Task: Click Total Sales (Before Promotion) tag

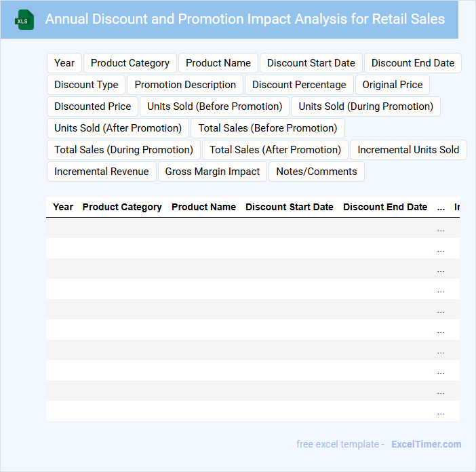Action: [x=268, y=128]
